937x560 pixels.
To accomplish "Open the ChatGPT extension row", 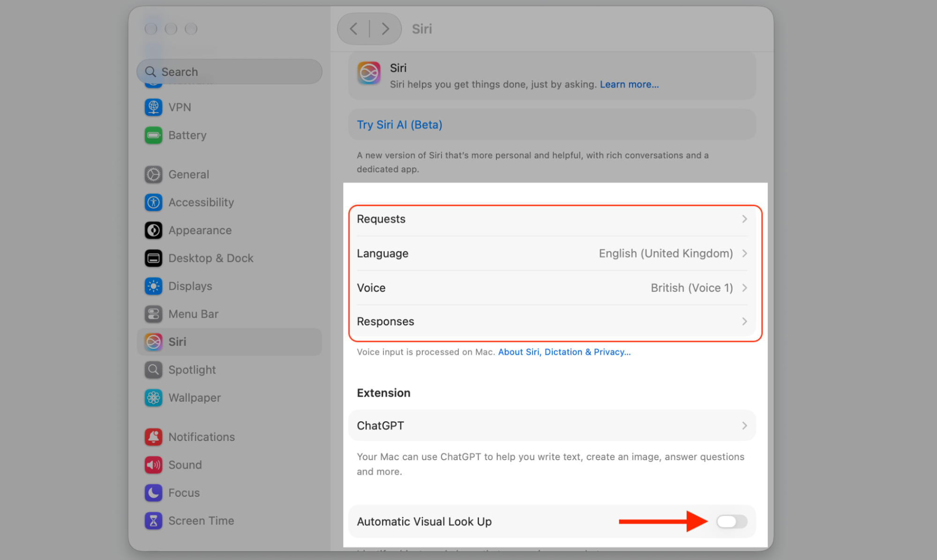I will click(x=552, y=426).
